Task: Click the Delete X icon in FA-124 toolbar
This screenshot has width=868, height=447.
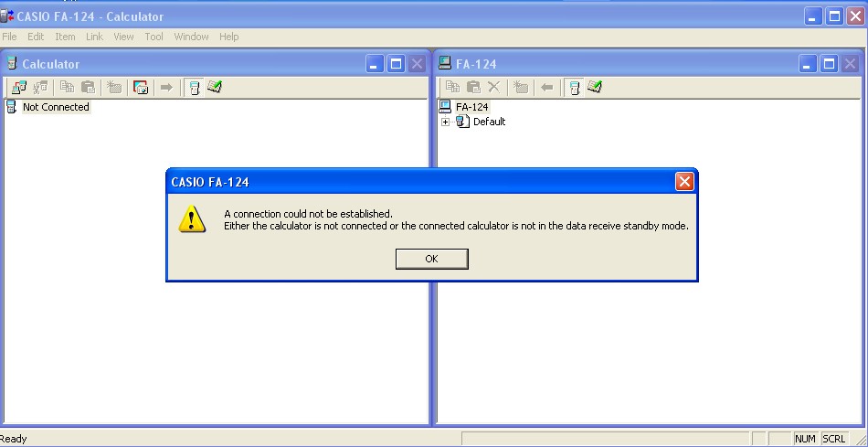Action: [x=493, y=87]
